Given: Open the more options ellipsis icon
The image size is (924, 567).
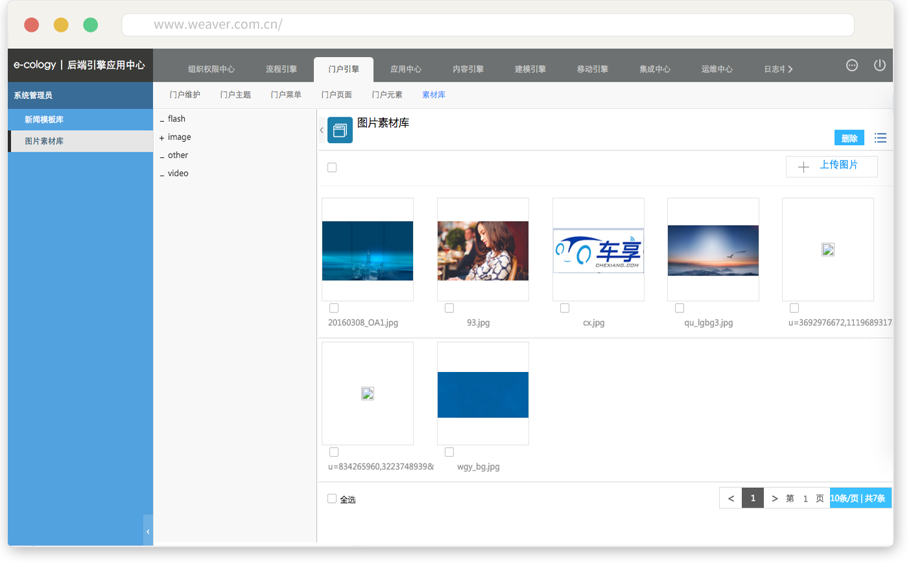Looking at the screenshot, I should 852,65.
